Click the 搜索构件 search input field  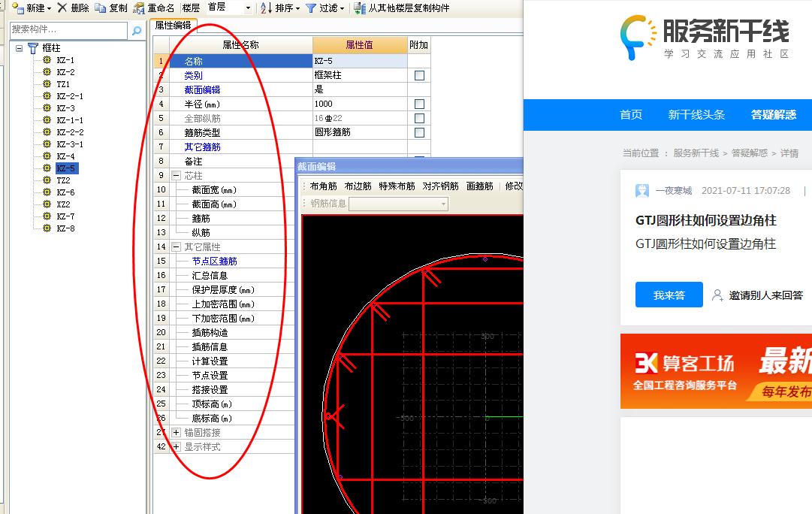pos(68,29)
